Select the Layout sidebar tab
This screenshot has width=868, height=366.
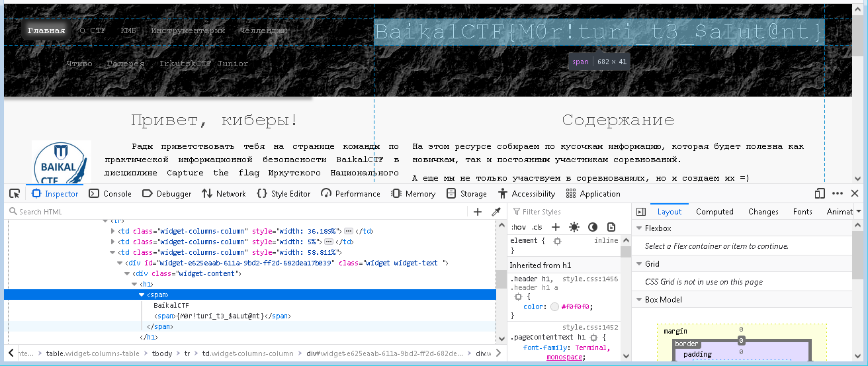pyautogui.click(x=669, y=212)
